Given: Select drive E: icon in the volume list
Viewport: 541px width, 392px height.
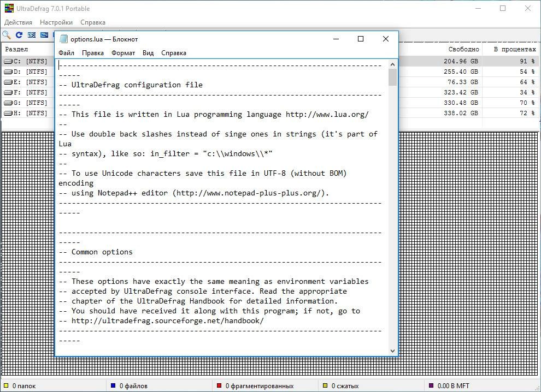Looking at the screenshot, I should pos(8,82).
